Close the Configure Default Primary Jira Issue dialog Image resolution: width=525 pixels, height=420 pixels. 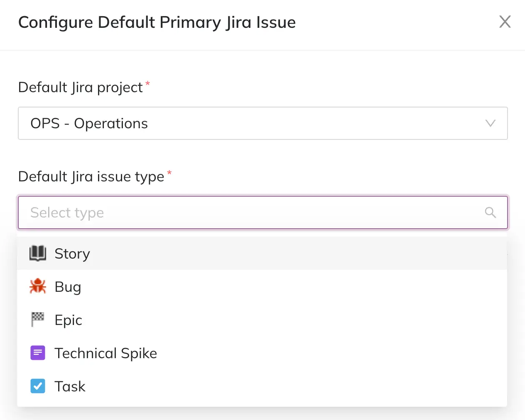[x=505, y=22]
